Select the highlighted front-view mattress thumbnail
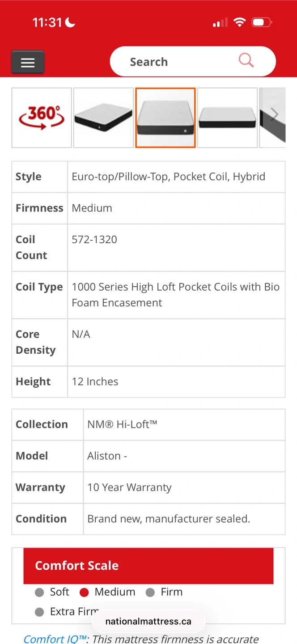Image resolution: width=297 pixels, height=644 pixels. point(165,118)
